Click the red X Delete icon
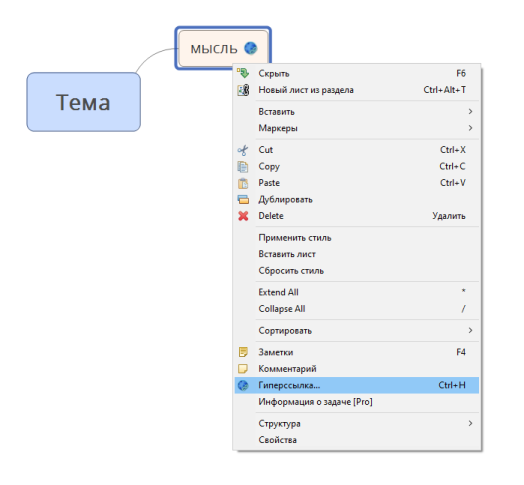The height and width of the screenshot is (485, 524). coord(243,216)
